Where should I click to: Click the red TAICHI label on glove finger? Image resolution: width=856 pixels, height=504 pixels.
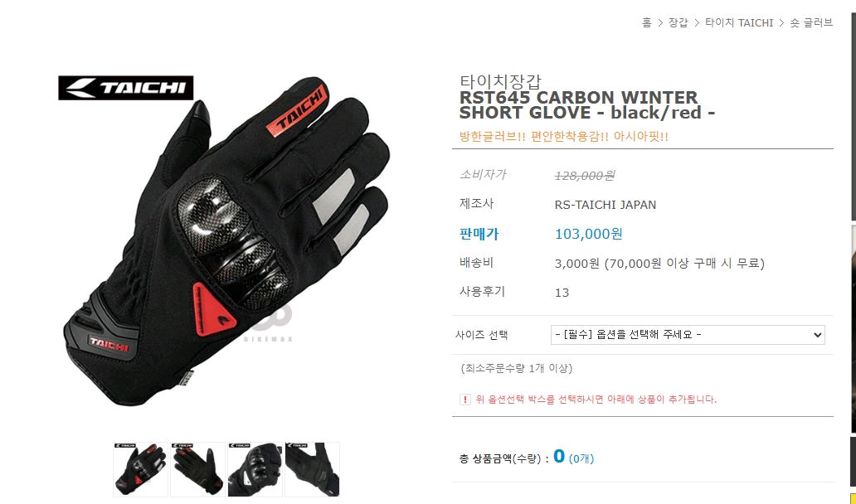tap(299, 109)
